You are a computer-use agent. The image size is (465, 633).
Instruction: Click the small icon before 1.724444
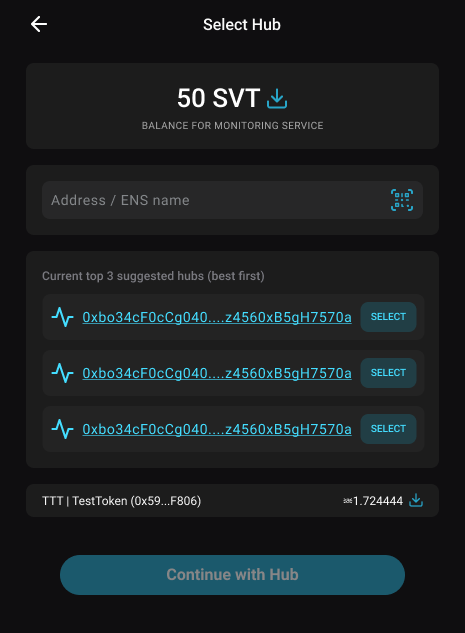(x=348, y=501)
